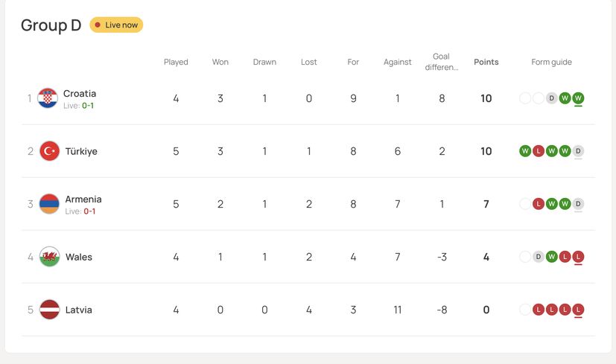Click the Armenia flag icon

(49, 204)
